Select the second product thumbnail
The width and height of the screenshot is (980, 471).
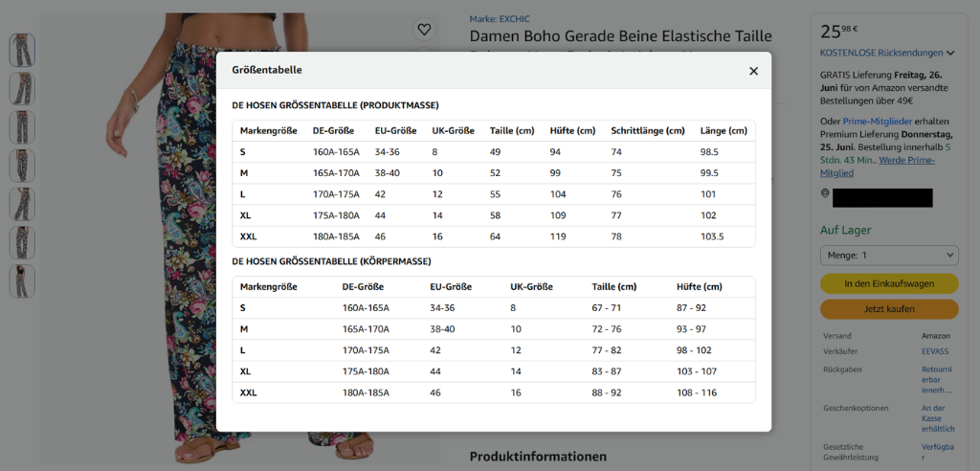coord(22,89)
